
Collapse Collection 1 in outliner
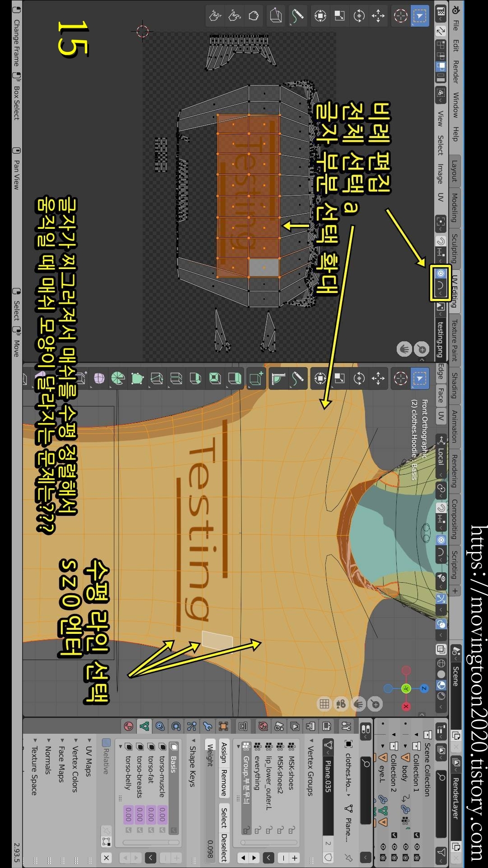tap(417, 735)
